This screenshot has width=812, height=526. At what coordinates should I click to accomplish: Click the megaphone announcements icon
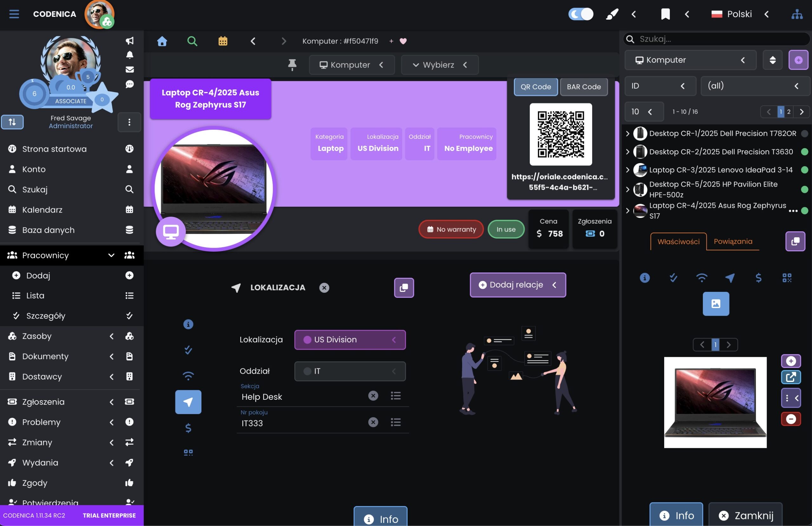tap(130, 41)
